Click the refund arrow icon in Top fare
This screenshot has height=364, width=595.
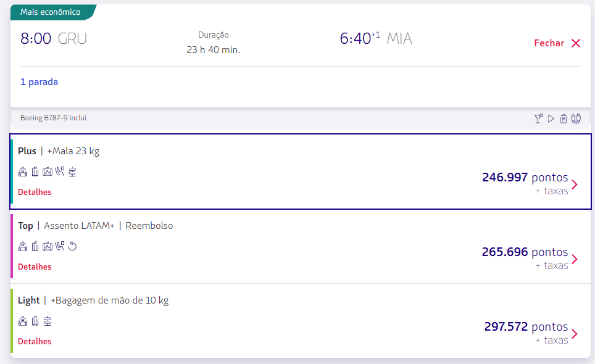coord(72,247)
